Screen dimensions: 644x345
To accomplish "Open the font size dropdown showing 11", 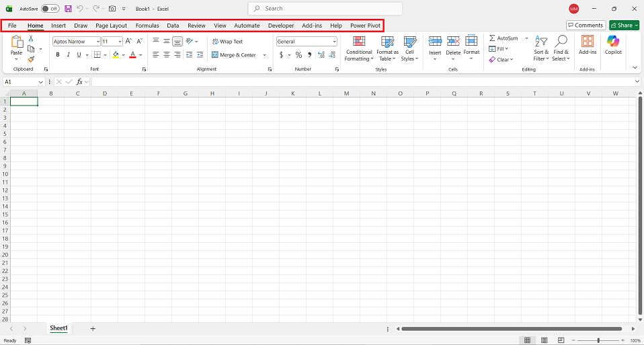I will (120, 42).
